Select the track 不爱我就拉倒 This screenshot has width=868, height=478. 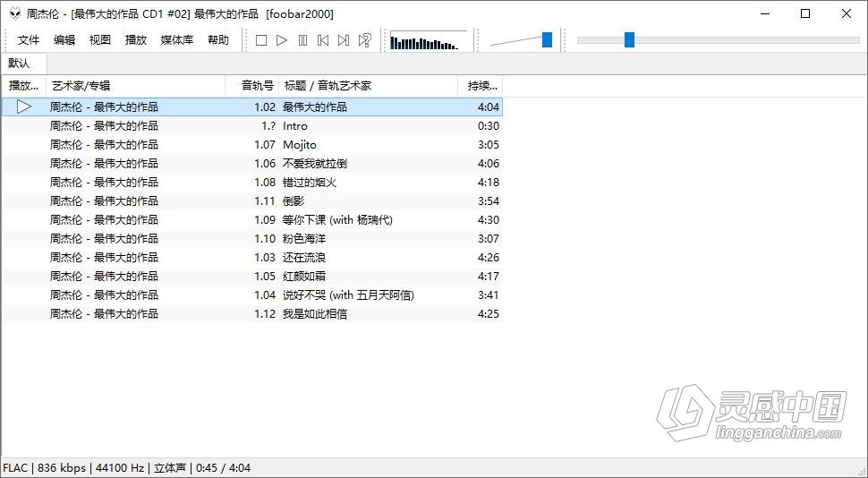(x=252, y=164)
